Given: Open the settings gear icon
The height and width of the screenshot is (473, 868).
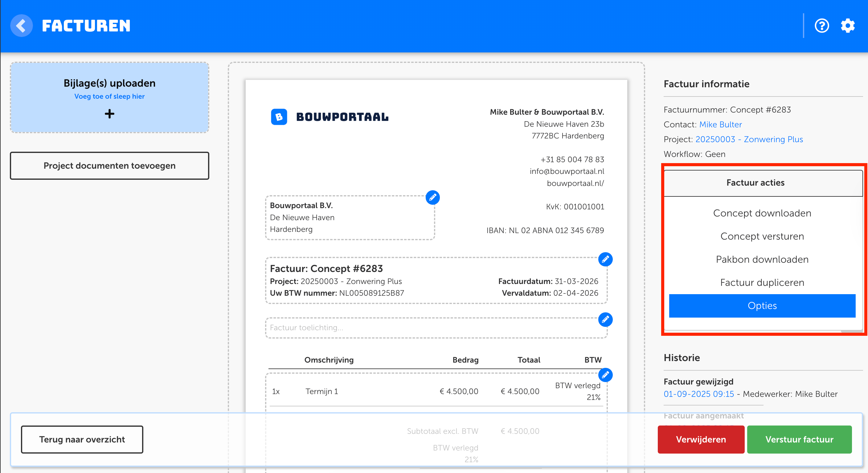Looking at the screenshot, I should tap(848, 26).
